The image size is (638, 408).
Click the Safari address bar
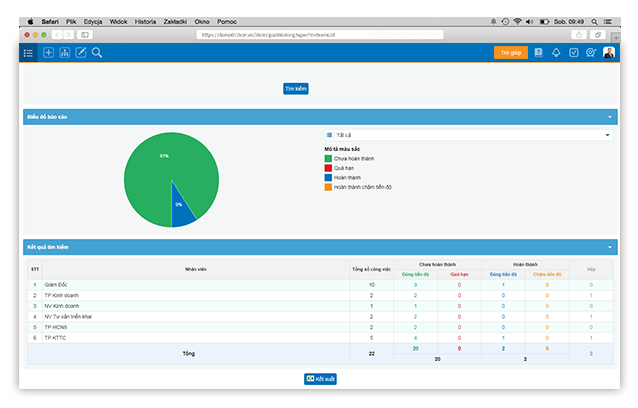(x=318, y=34)
